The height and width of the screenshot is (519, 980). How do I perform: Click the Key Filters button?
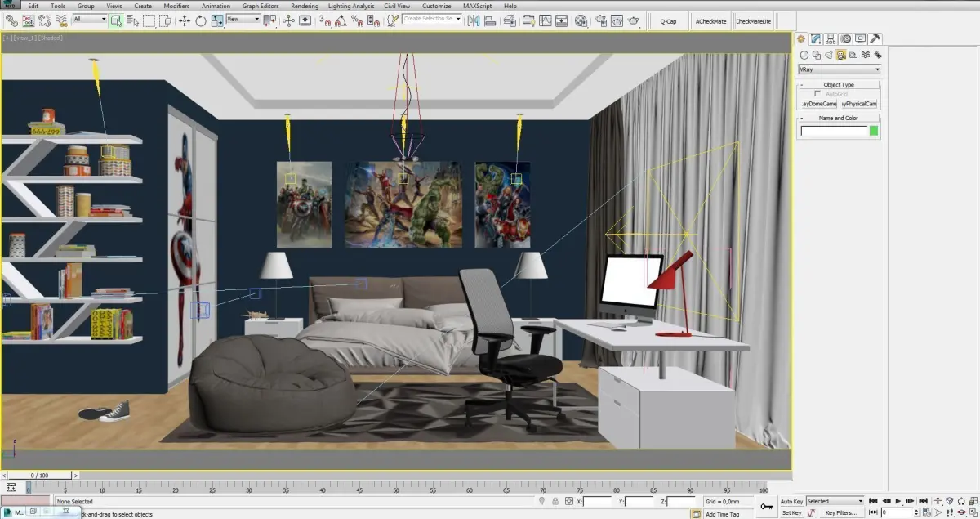point(843,513)
